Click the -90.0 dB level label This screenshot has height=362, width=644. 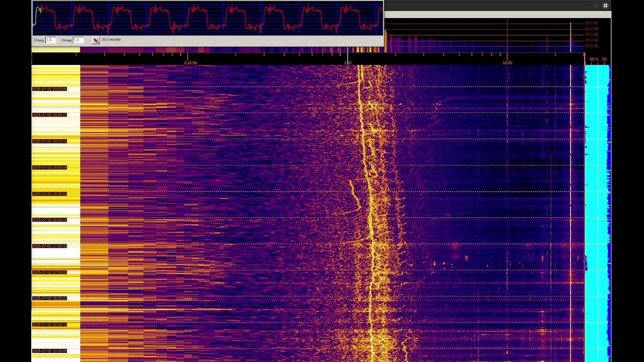click(591, 46)
